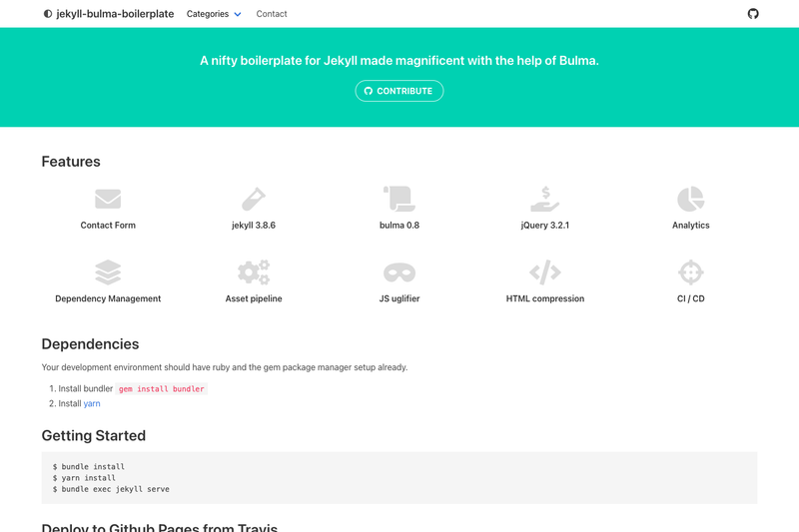Viewport: 799px width, 532px height.
Task: Click the 'Deploy to Github Pages from Travis' heading
Action: (160, 527)
